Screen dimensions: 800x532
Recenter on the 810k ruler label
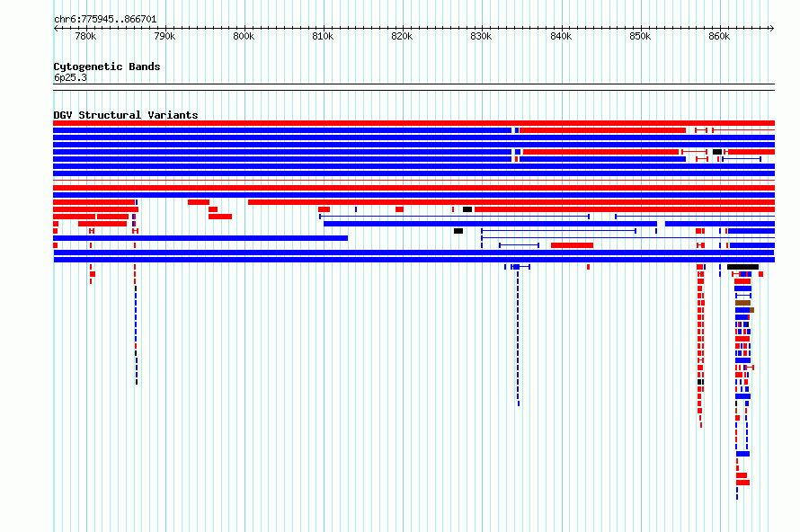click(x=323, y=37)
